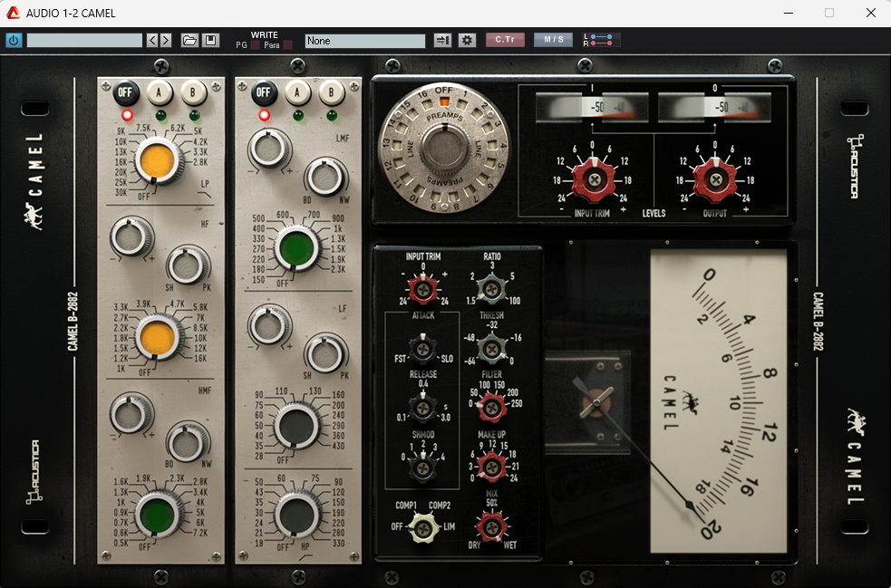Open the settings gear icon
The width and height of the screenshot is (891, 588).
(x=467, y=41)
